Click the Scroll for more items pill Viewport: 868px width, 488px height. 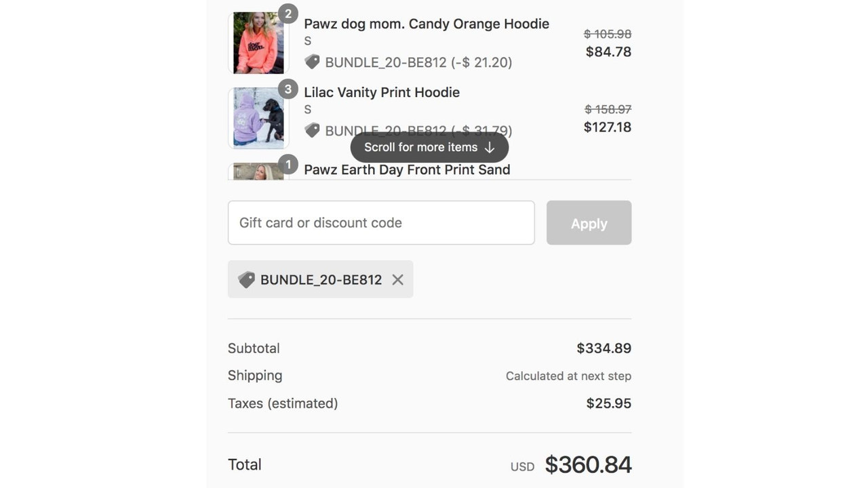(429, 147)
